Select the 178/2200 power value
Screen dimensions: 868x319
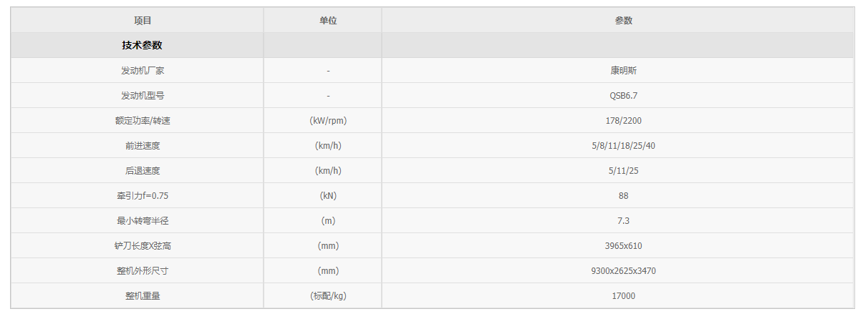click(x=623, y=121)
